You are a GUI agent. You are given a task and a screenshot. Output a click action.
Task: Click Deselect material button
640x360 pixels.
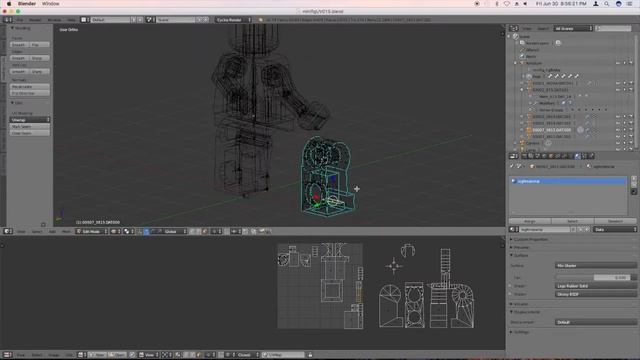[x=615, y=221]
